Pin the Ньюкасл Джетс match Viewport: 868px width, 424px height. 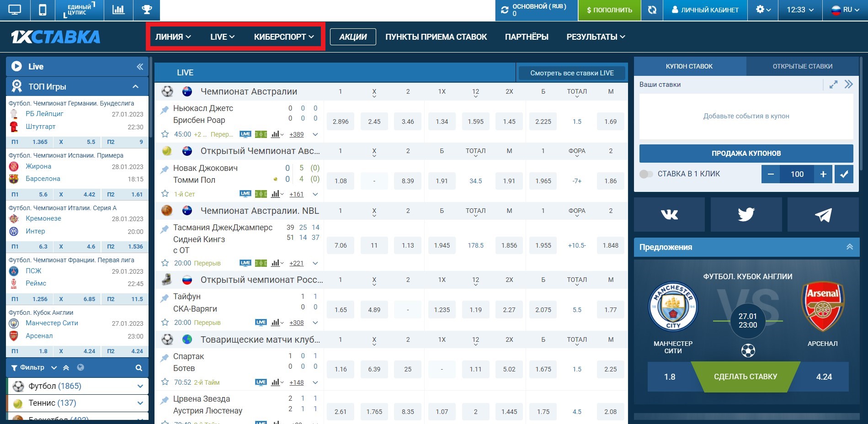click(164, 110)
